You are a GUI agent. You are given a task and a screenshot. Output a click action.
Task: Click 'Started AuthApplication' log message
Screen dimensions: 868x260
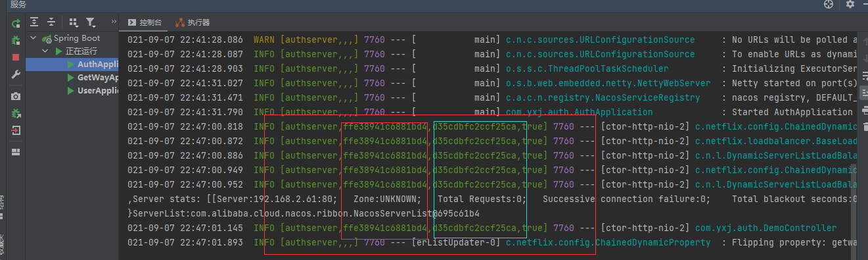792,113
